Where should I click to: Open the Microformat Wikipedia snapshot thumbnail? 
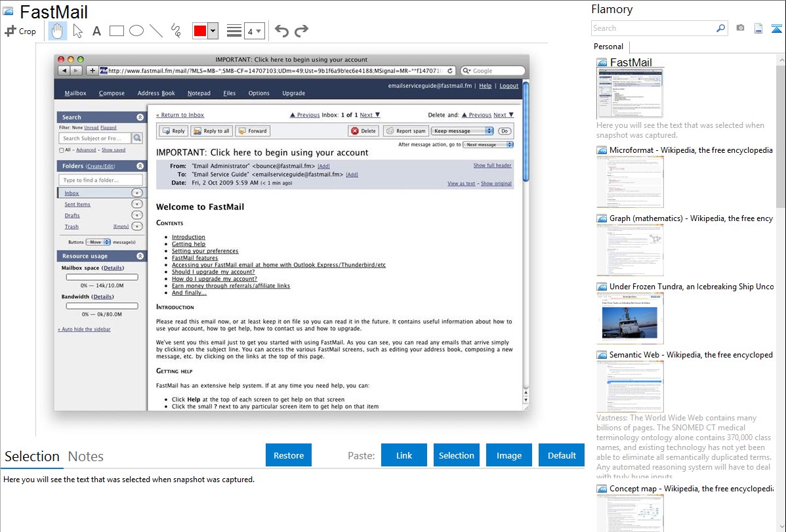(x=630, y=182)
